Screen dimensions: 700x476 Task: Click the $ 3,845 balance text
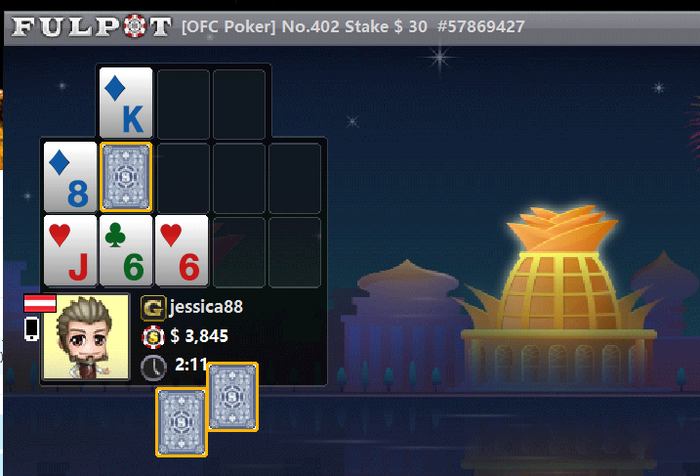pyautogui.click(x=199, y=336)
